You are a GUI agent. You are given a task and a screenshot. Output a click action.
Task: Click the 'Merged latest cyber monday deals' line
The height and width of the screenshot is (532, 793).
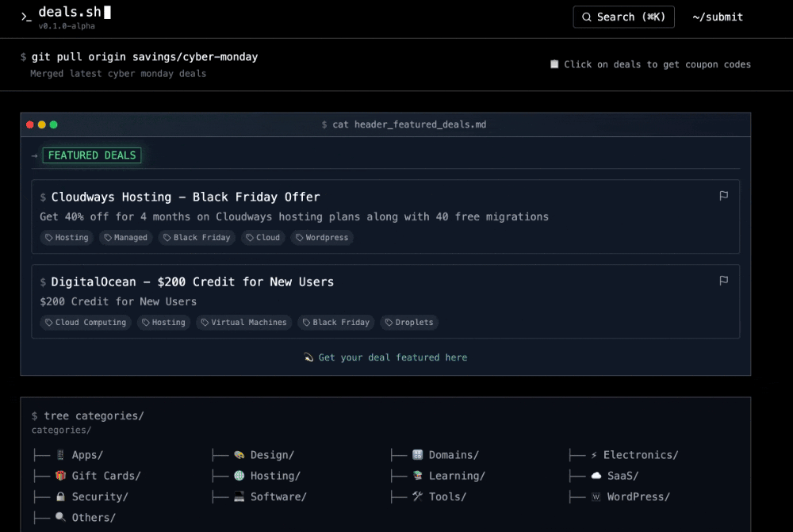(118, 73)
